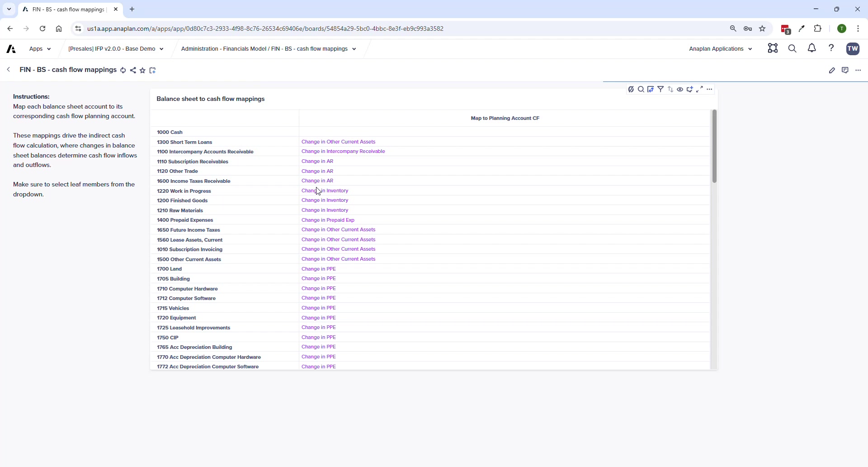Open the grid's three-dot more options menu
This screenshot has height=467, width=868.
710,90
